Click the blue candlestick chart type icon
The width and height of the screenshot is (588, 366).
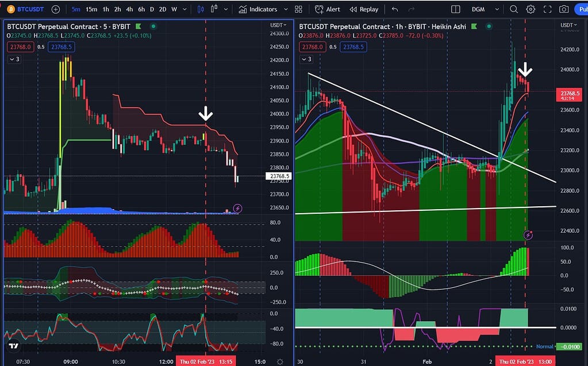coord(201,9)
